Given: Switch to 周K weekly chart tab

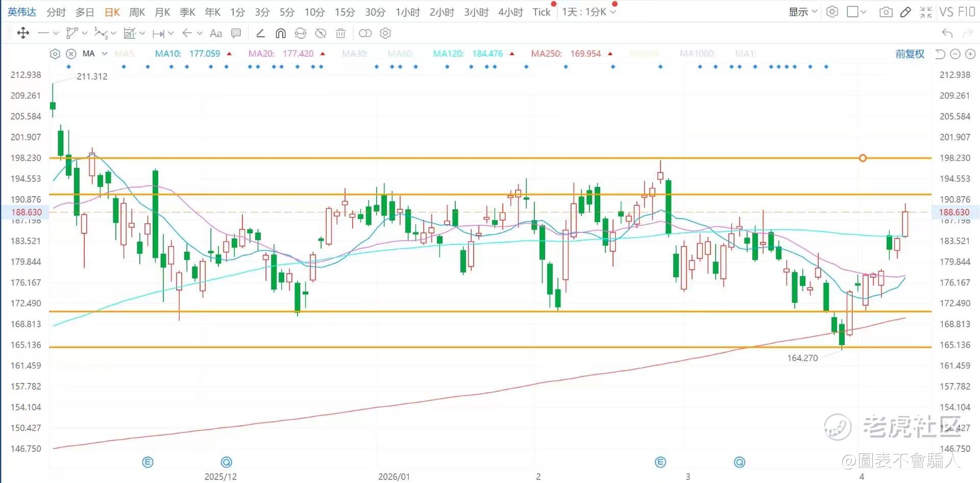Looking at the screenshot, I should 137,12.
